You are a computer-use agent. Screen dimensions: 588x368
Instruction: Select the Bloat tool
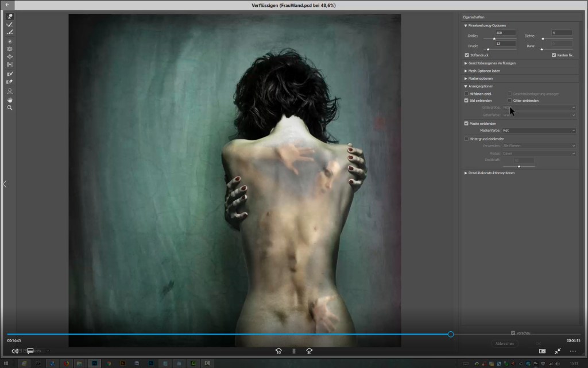[10, 57]
